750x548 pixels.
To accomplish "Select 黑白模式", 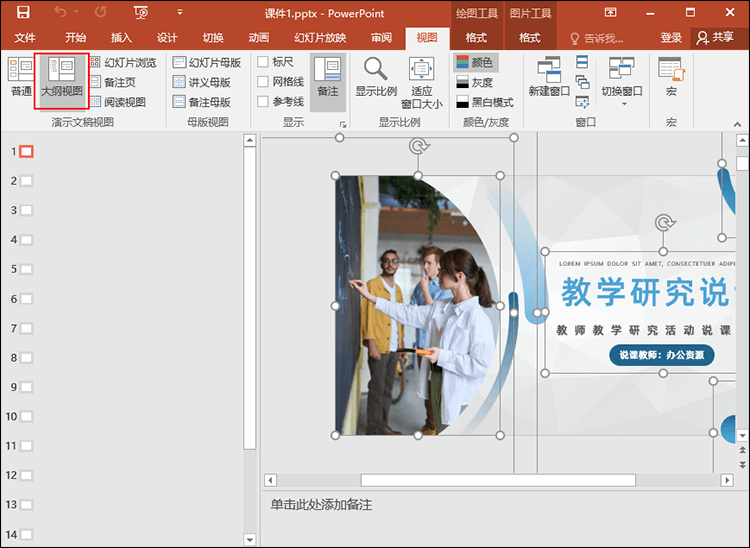I will [485, 102].
